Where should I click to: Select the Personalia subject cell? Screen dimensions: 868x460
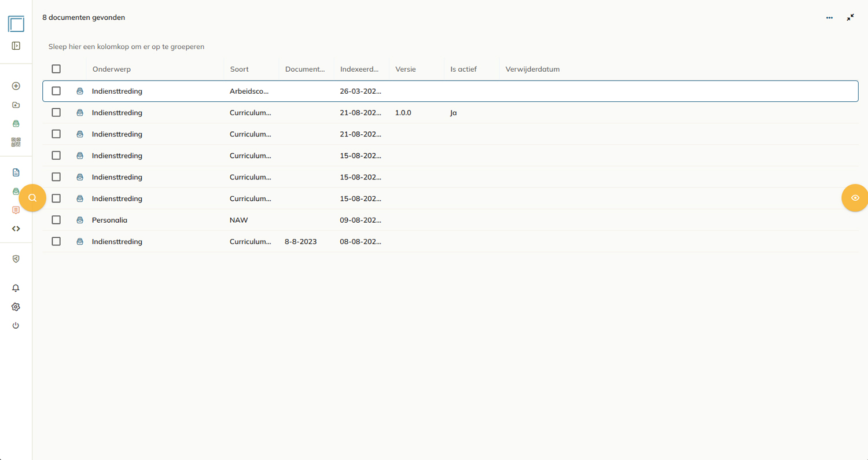tap(109, 220)
